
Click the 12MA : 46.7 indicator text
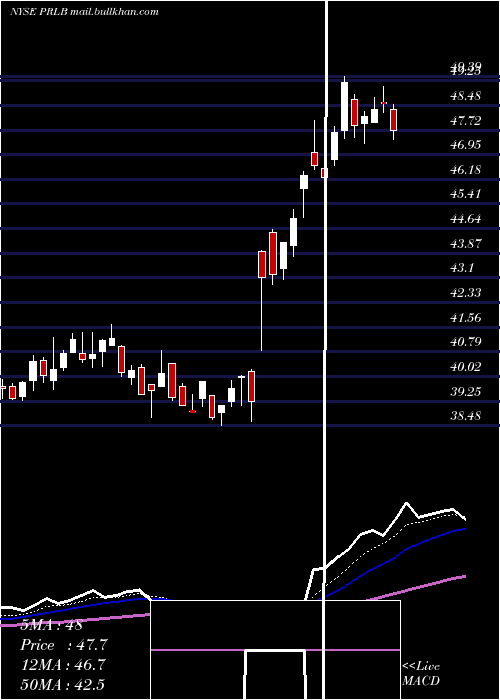63,665
